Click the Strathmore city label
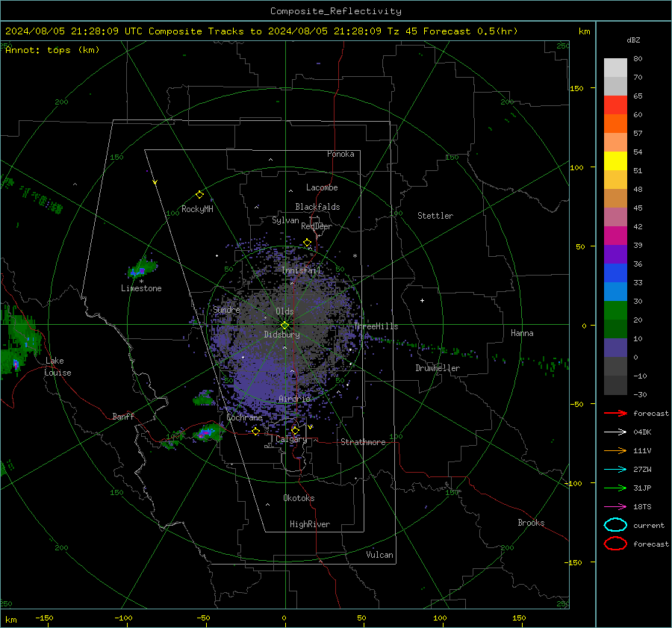672x628 pixels. tap(363, 442)
